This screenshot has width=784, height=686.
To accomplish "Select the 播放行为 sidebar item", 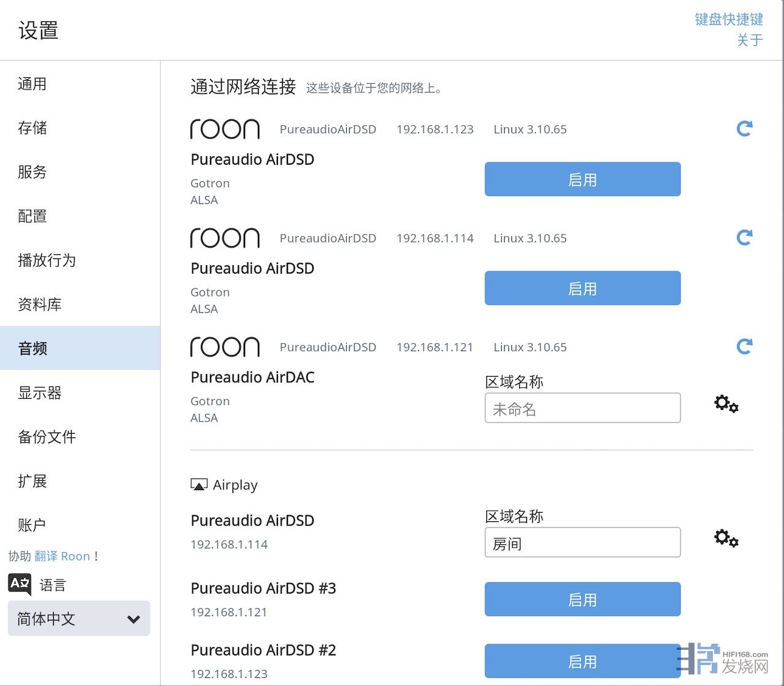I will tap(47, 260).
